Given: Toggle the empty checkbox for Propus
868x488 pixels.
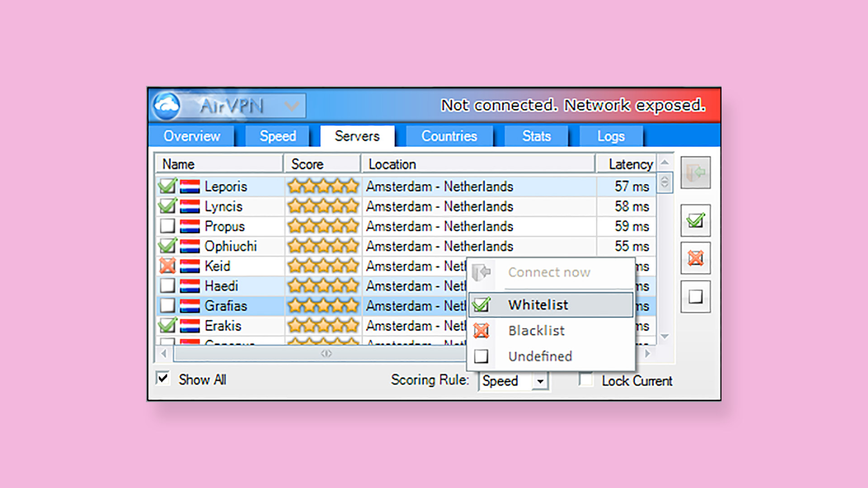Looking at the screenshot, I should (167, 225).
